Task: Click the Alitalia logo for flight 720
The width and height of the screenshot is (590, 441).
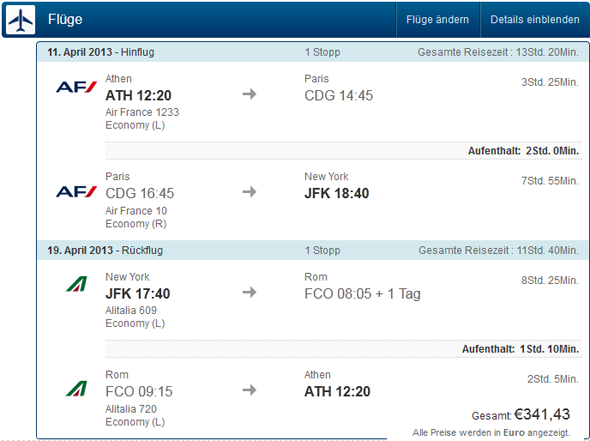Action: click(x=76, y=389)
